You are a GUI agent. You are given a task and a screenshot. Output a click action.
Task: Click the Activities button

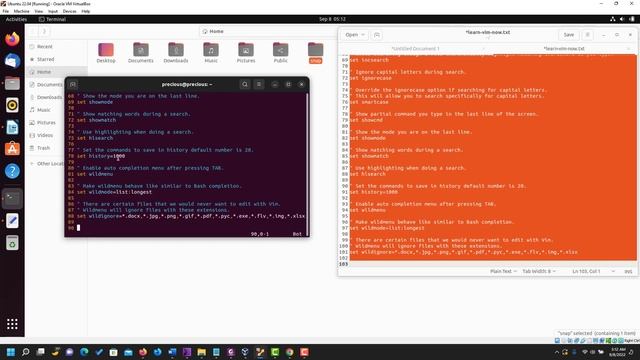16,19
